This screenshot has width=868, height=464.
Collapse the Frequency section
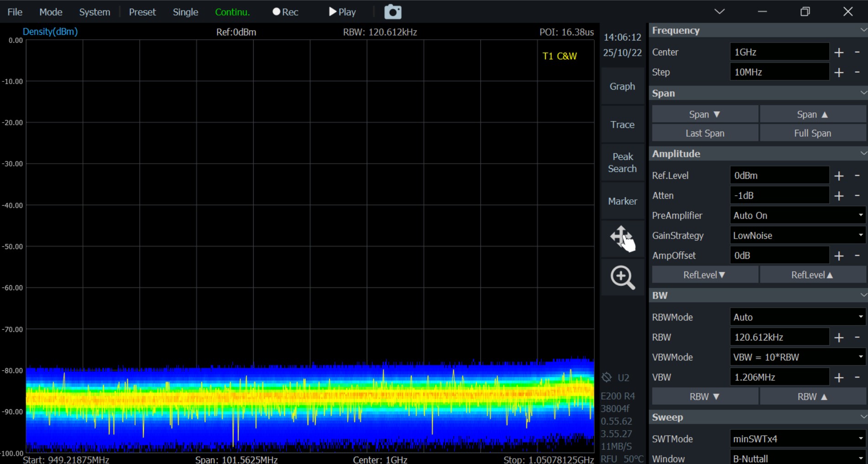coord(863,30)
